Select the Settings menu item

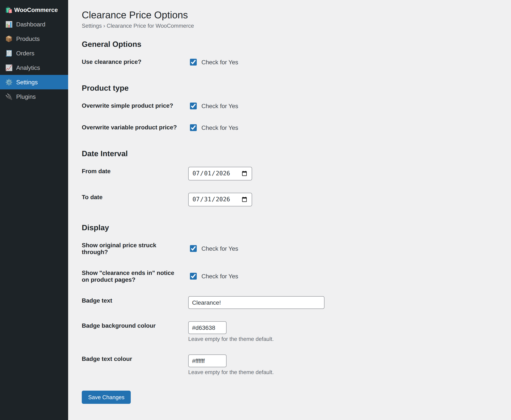tap(34, 82)
